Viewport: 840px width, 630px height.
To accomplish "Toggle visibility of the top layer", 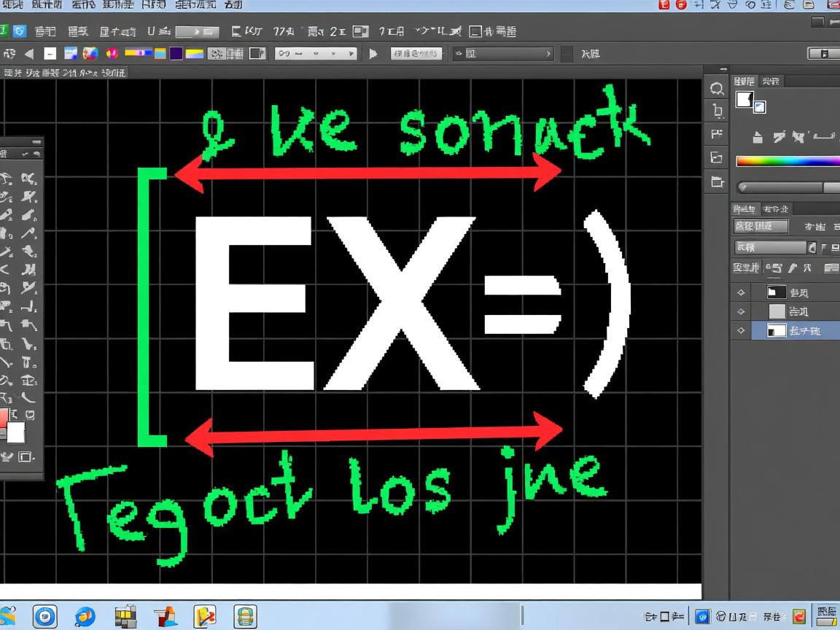I will point(742,292).
